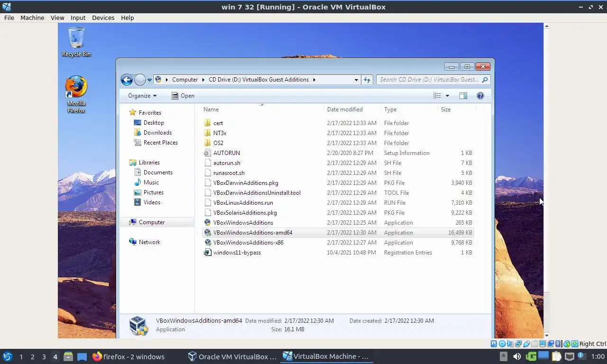
Task: Select the VBoxWindowsAdditions-x86 application icon
Action: click(207, 243)
